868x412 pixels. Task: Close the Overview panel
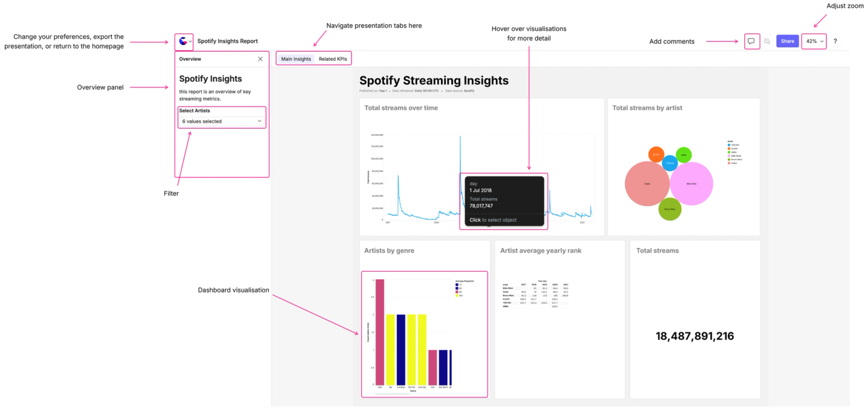[x=260, y=59]
